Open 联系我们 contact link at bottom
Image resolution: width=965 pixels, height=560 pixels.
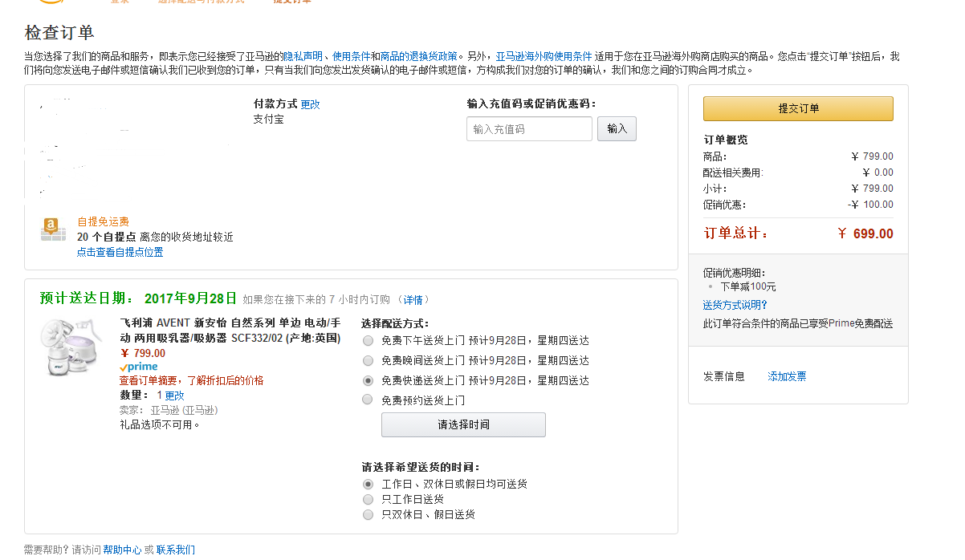[177, 550]
